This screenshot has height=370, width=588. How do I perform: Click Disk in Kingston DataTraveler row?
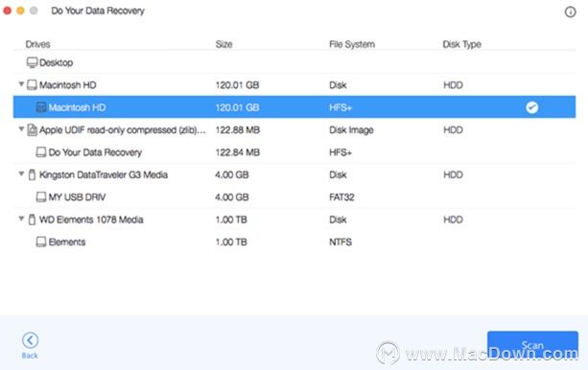tap(338, 174)
